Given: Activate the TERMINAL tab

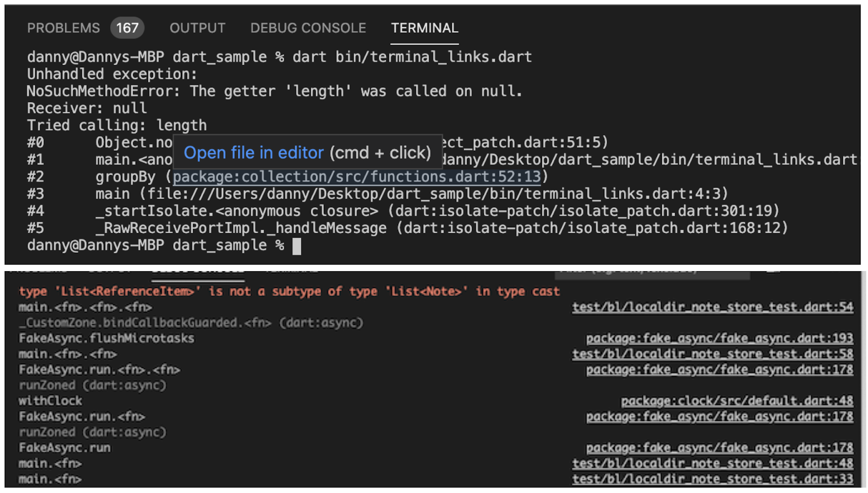Looking at the screenshot, I should 425,28.
